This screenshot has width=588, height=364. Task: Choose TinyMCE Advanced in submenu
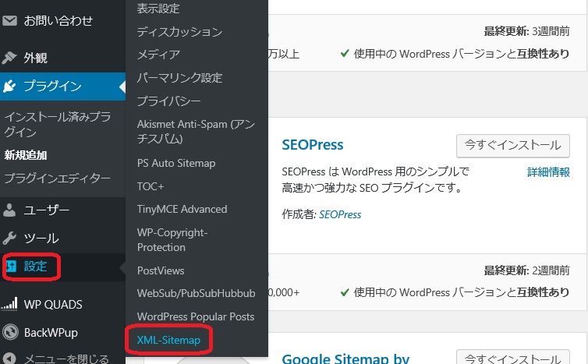coord(182,209)
